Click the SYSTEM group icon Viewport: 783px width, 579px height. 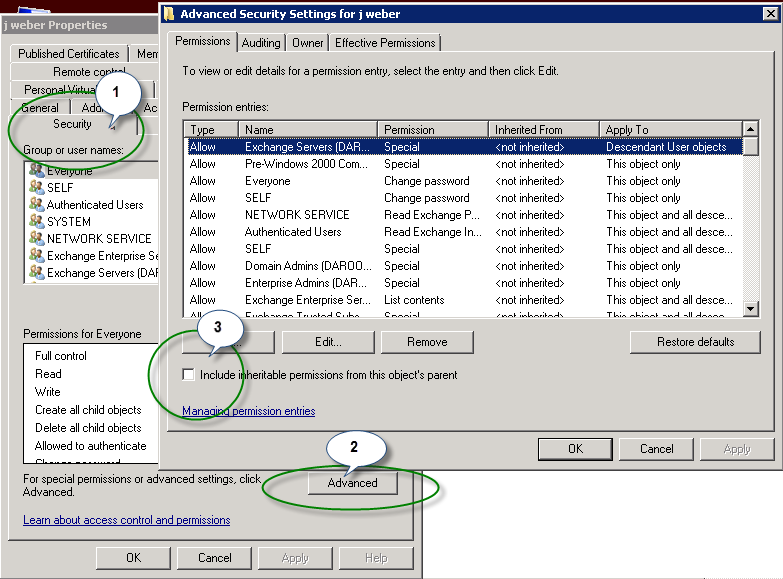tap(36, 221)
